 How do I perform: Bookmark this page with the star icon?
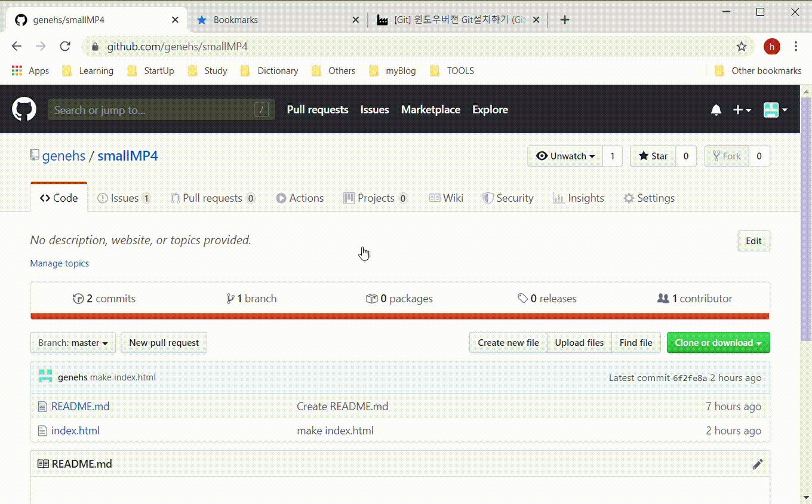coord(741,47)
